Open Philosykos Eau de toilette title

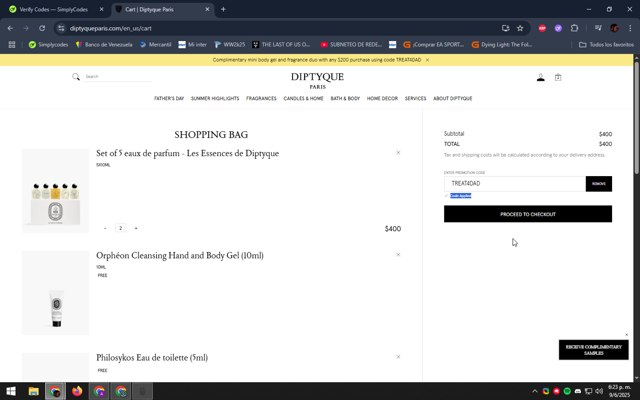click(x=152, y=358)
